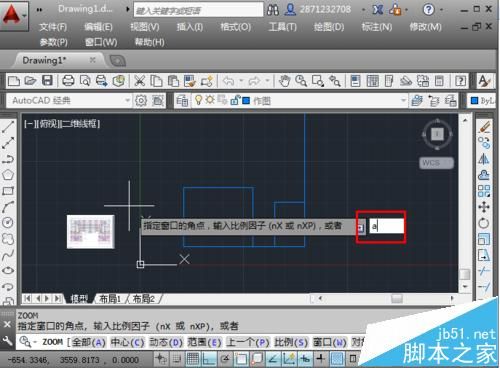Toggle Polar Tracking in status bar

(225, 359)
